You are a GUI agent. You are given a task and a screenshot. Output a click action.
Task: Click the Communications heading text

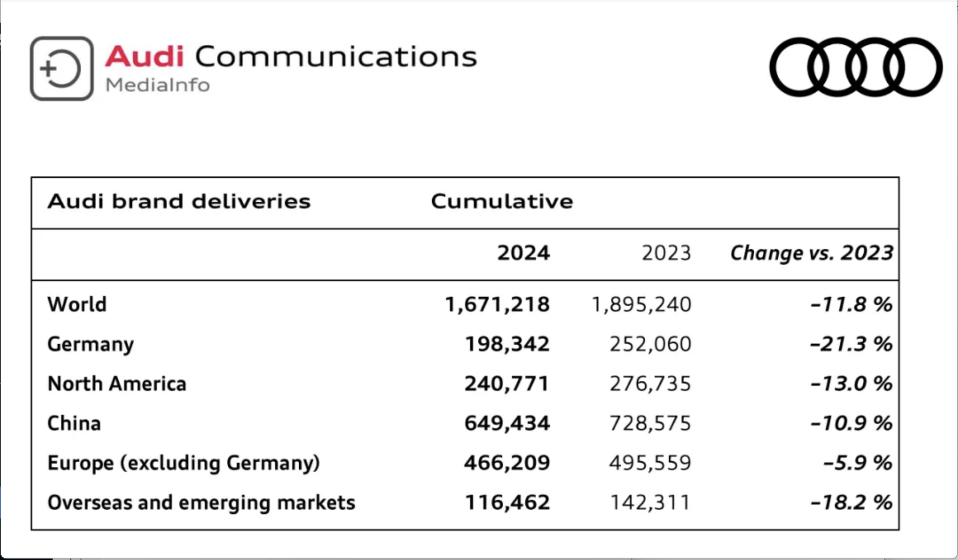point(336,56)
